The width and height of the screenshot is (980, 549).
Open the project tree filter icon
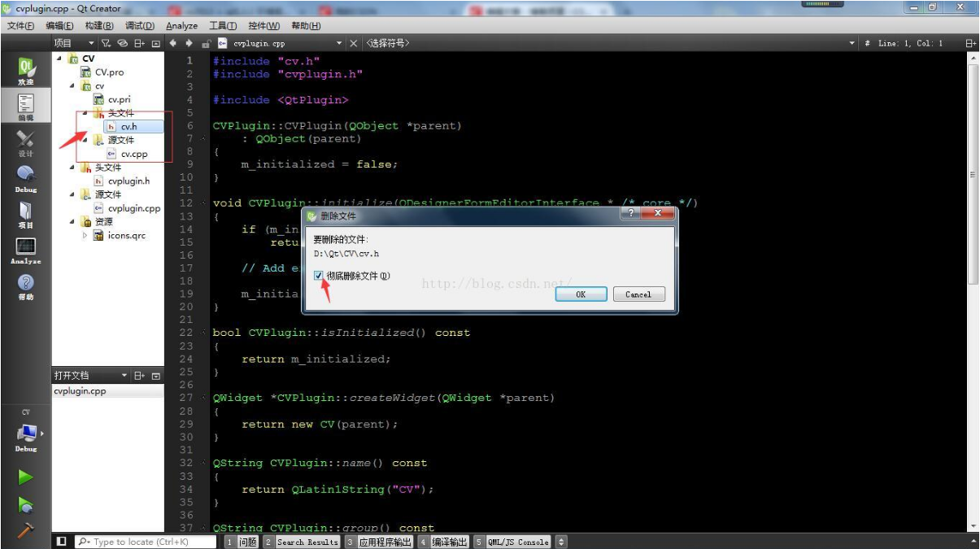[107, 43]
